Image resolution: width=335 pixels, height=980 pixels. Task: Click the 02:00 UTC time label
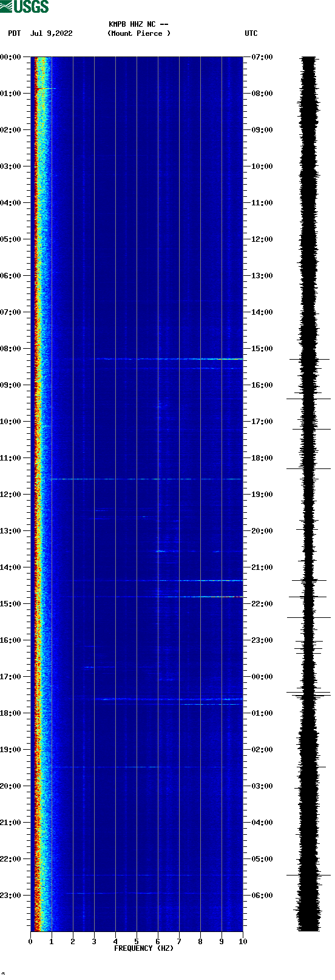click(x=262, y=750)
